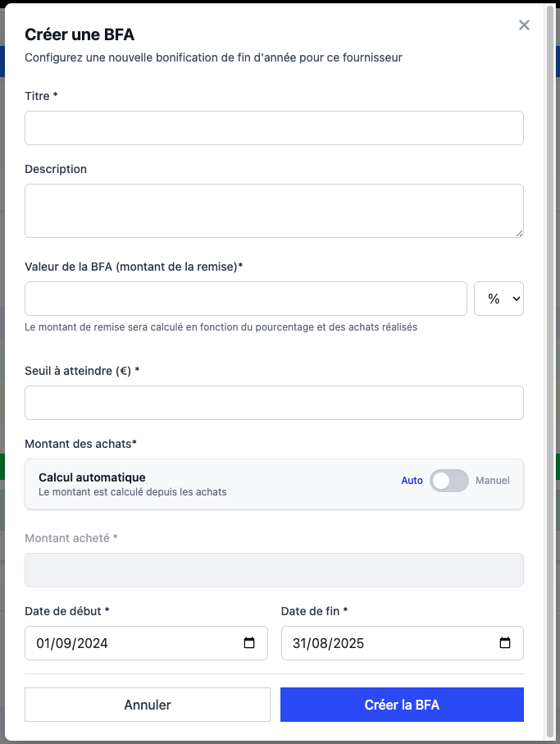Submit with the Créer la BFA button
The height and width of the screenshot is (744, 560).
402,705
